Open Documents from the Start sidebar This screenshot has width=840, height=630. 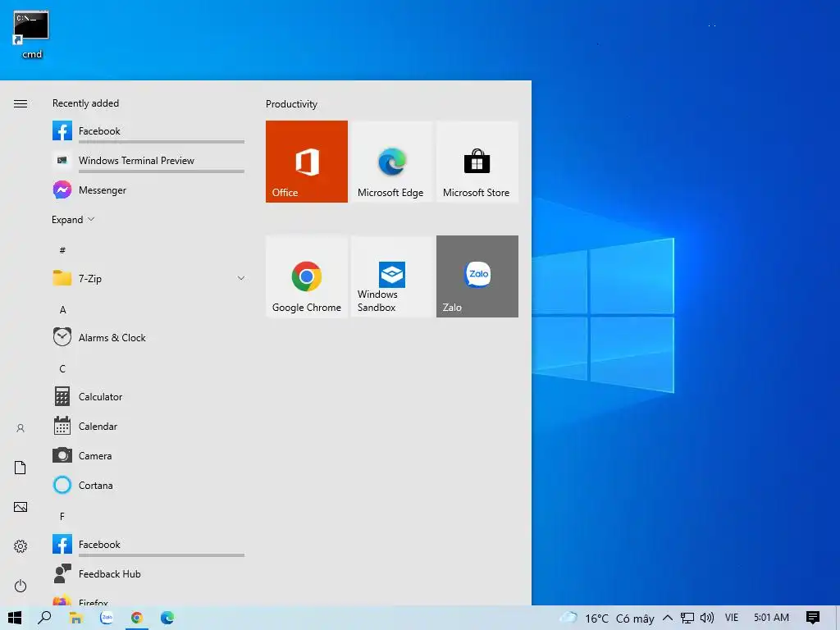click(x=21, y=468)
